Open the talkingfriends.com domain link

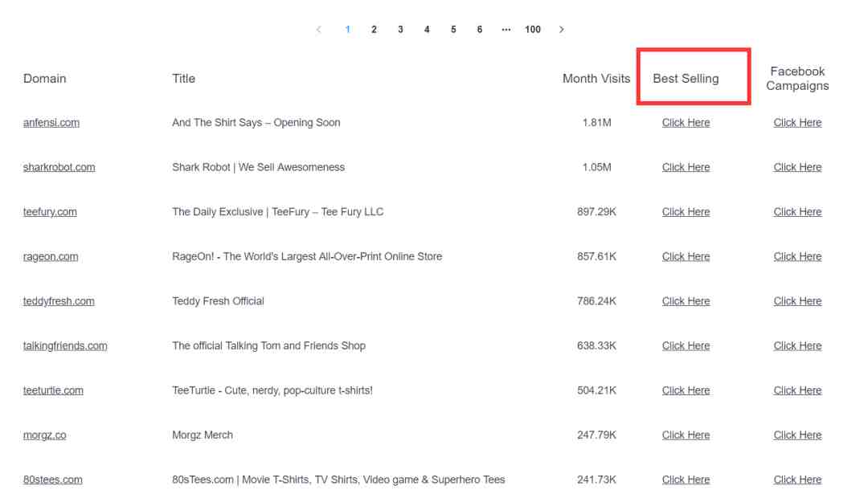[65, 345]
